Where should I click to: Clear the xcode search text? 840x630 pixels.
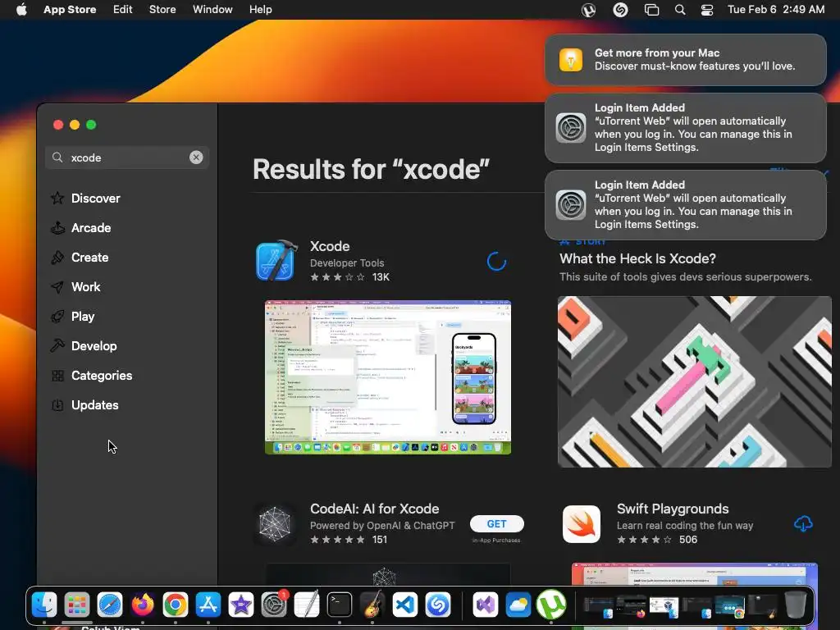(196, 157)
